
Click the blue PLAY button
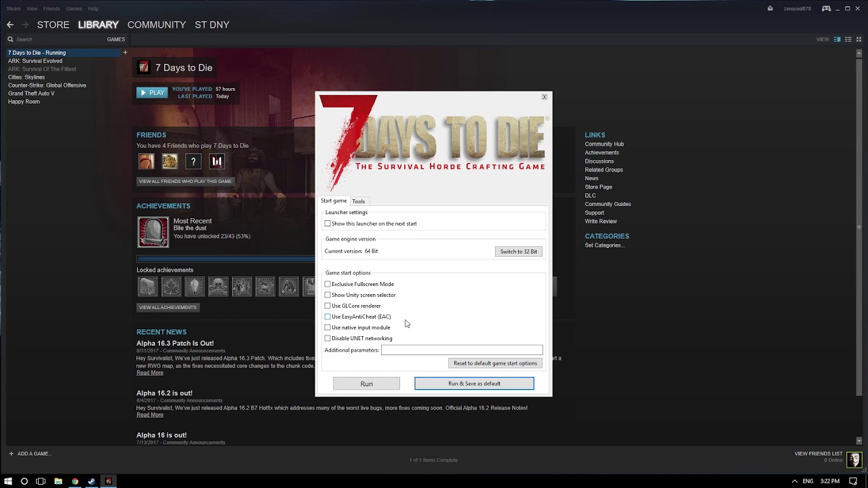(152, 93)
